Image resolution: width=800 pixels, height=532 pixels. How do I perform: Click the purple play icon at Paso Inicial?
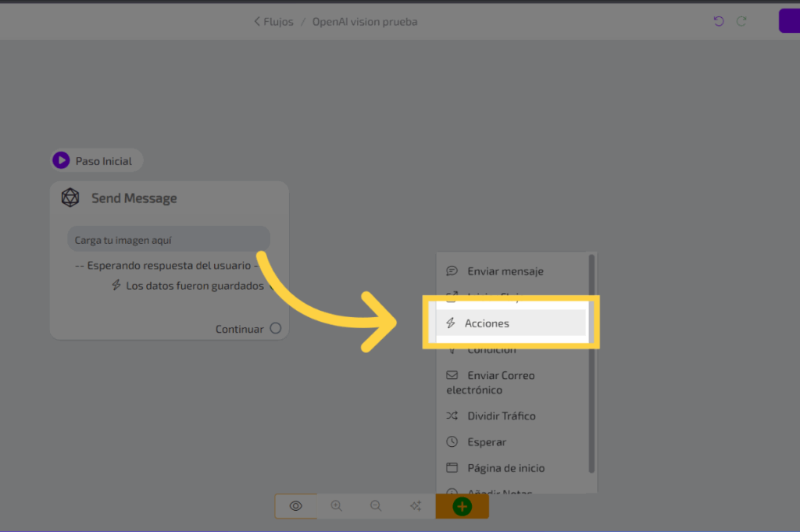click(61, 161)
